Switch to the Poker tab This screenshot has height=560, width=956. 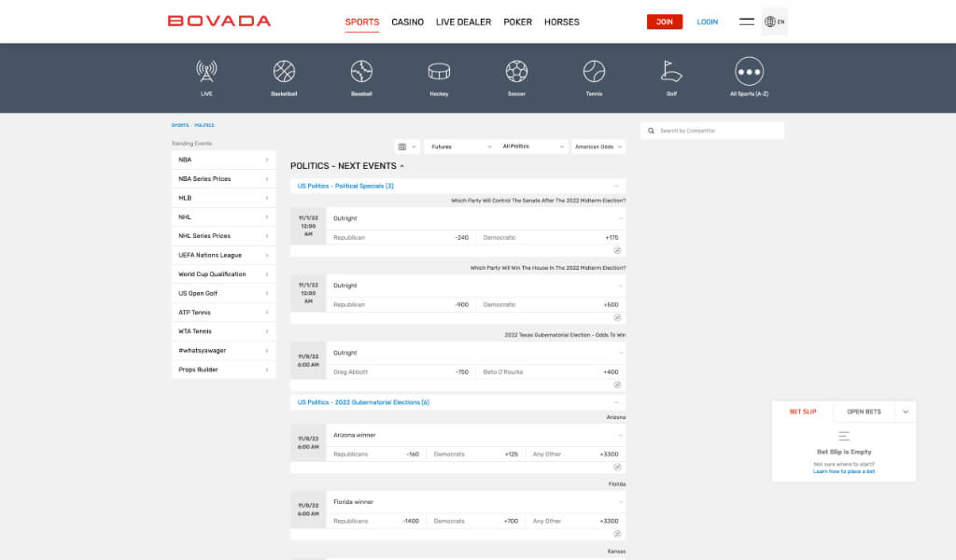(x=517, y=22)
